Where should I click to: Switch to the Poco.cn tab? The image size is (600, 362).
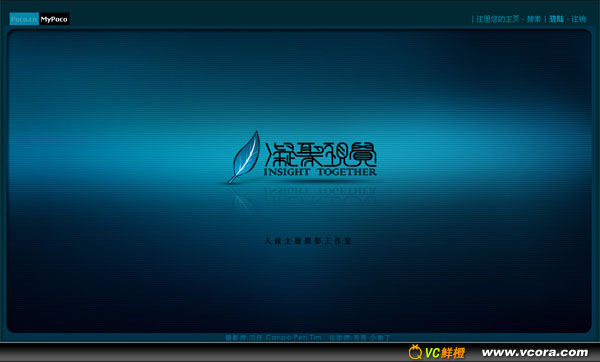[x=24, y=19]
